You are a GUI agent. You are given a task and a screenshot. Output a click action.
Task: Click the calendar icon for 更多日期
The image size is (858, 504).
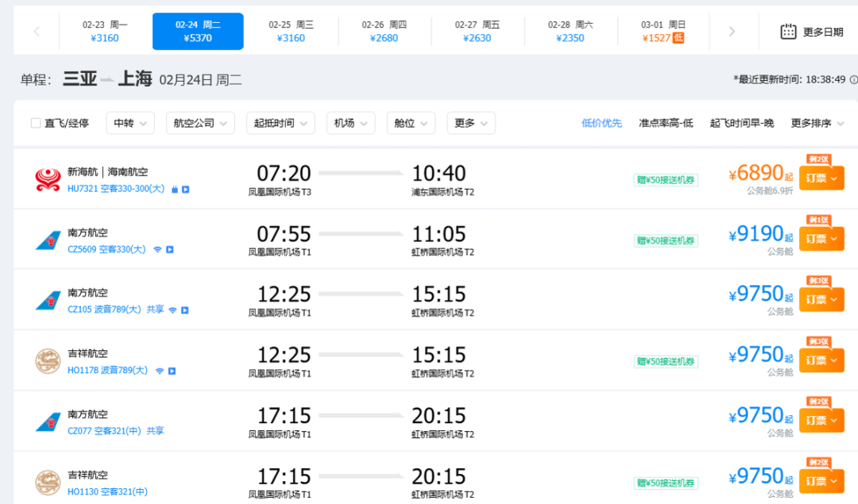click(788, 32)
